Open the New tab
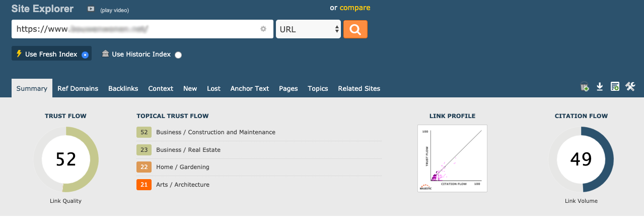 point(190,88)
